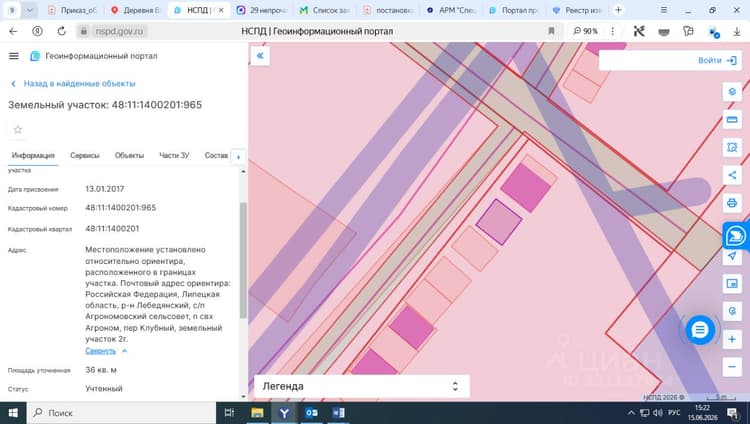Add parcel to favorites with star
Image resolution: width=750 pixels, height=424 pixels.
pos(18,130)
